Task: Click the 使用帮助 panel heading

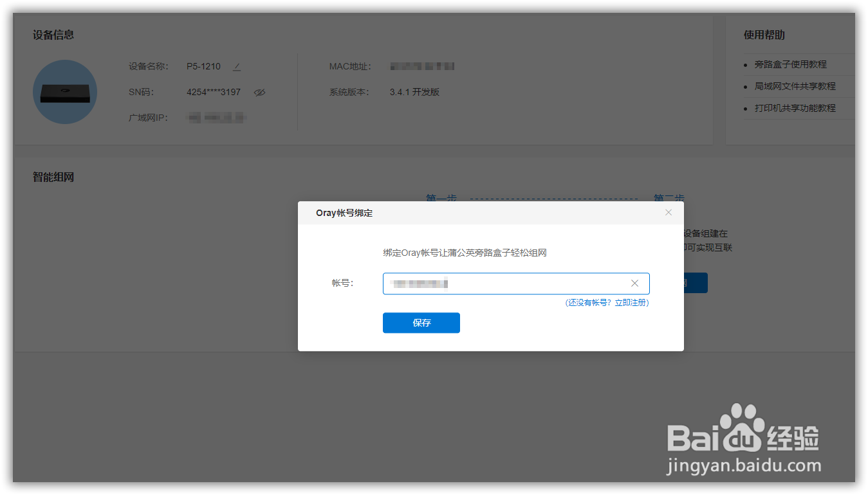Action: click(x=764, y=35)
